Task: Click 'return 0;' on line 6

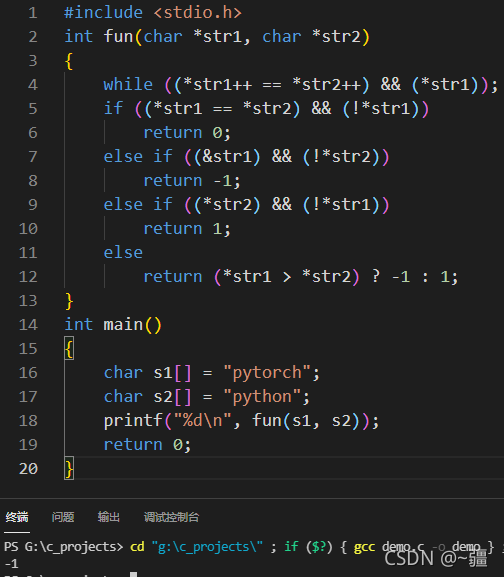Action: click(x=187, y=133)
